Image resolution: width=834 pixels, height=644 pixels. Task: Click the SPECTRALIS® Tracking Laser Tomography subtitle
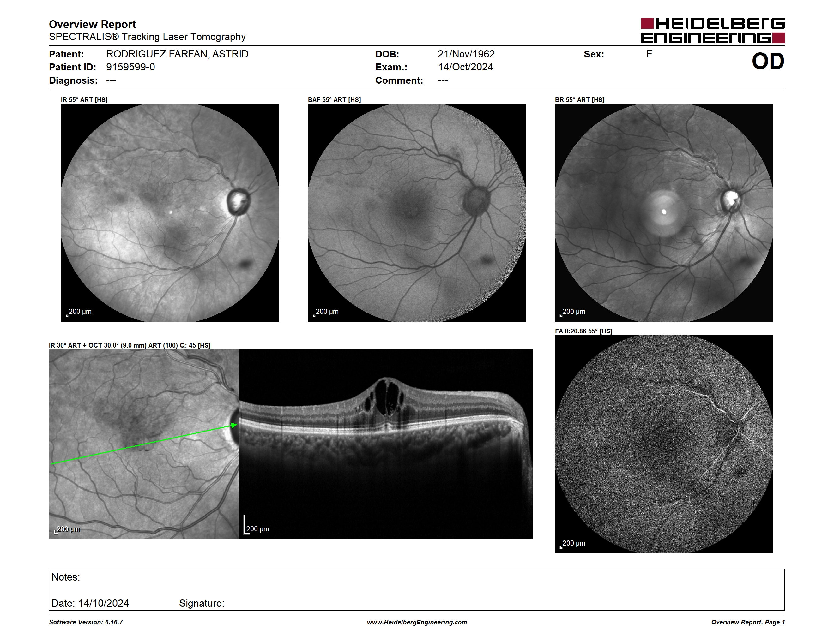click(x=147, y=37)
